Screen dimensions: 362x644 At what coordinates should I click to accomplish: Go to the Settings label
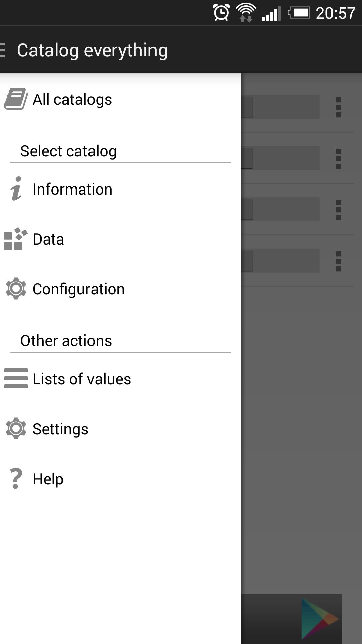pos(60,429)
